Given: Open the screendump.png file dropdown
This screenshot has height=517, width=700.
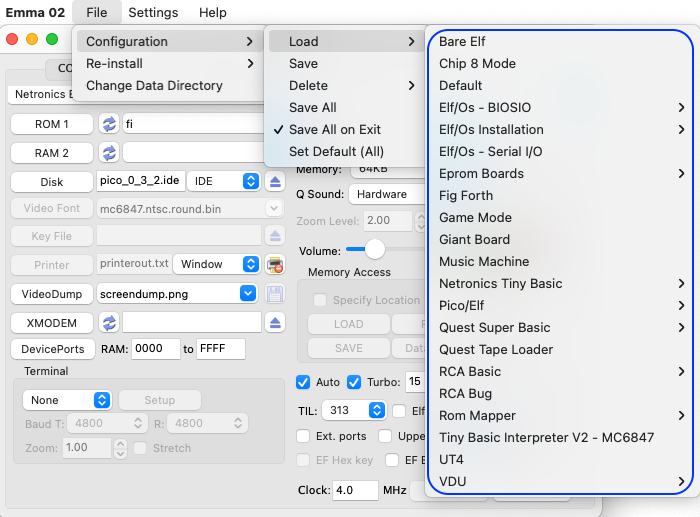Looking at the screenshot, I should click(x=248, y=294).
